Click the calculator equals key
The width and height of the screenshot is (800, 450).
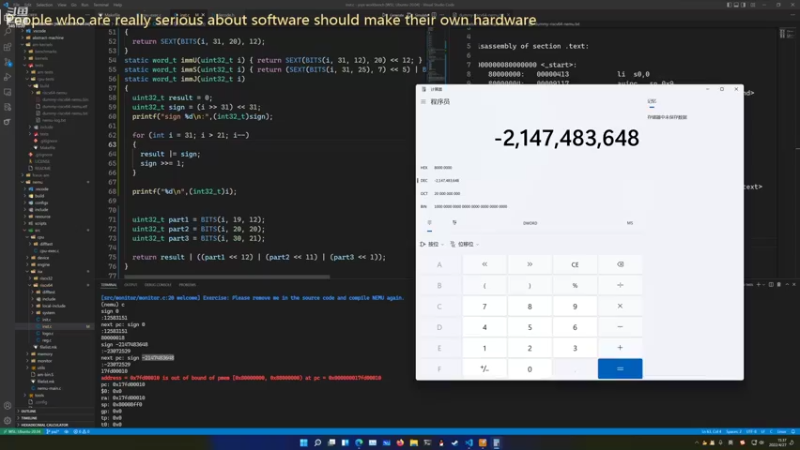click(620, 369)
